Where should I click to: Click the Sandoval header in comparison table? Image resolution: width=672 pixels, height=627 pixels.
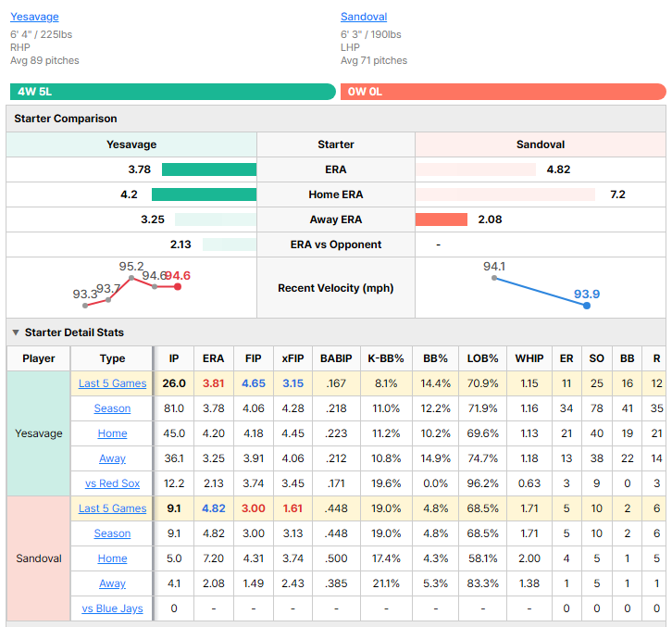coord(541,144)
